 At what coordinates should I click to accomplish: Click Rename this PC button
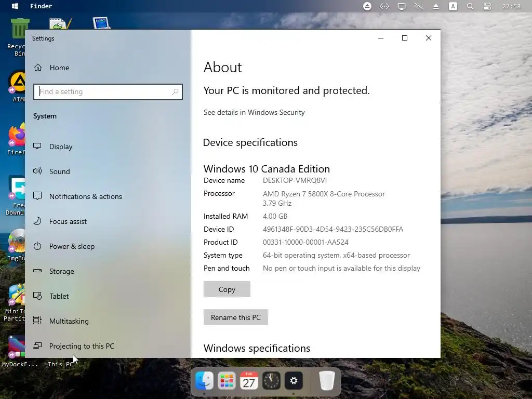(235, 317)
